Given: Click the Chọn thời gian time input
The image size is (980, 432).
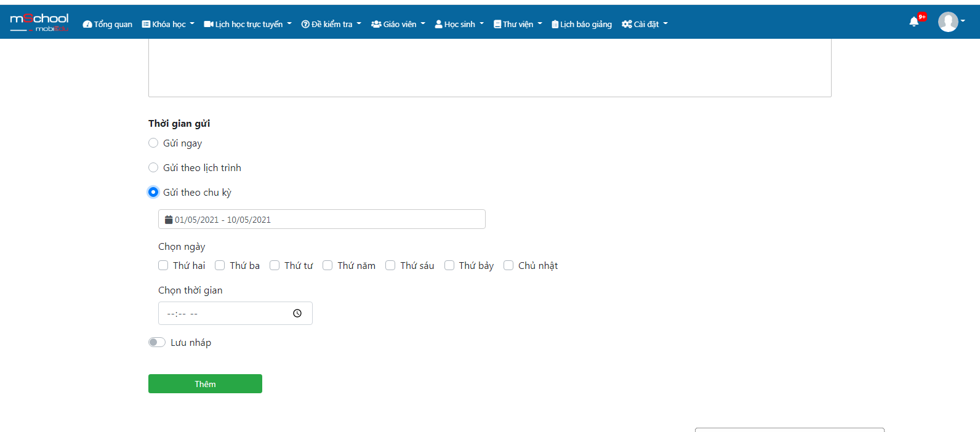Looking at the screenshot, I should click(235, 313).
